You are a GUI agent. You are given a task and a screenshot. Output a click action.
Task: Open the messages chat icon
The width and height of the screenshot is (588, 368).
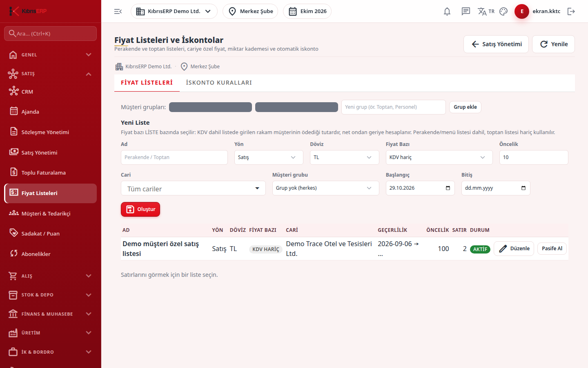tap(466, 11)
